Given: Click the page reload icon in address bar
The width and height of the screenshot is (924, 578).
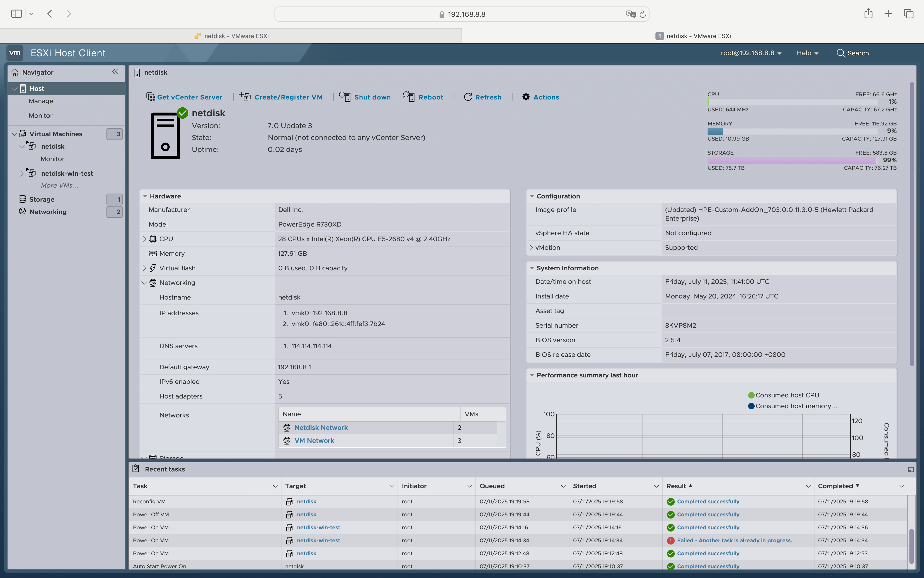Looking at the screenshot, I should 642,14.
